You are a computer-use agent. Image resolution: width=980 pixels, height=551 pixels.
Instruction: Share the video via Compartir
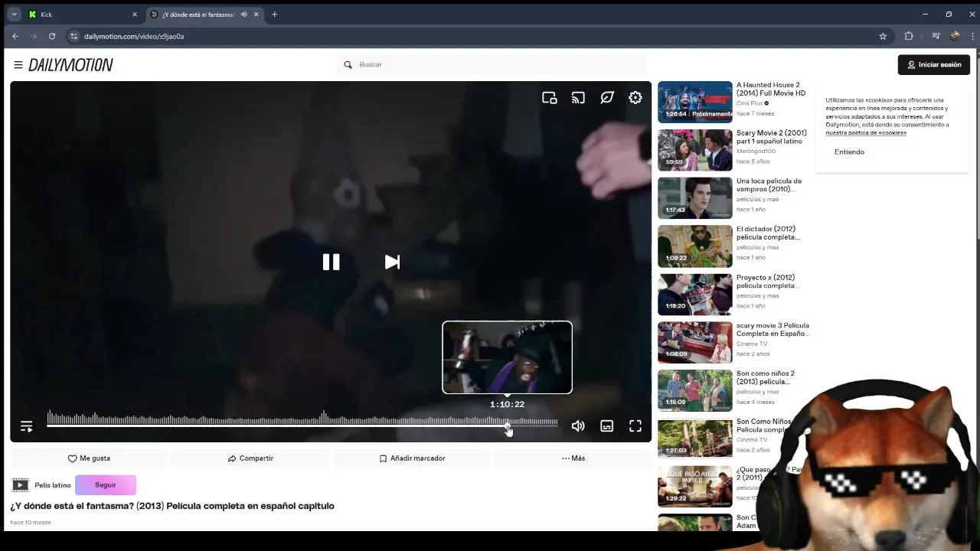[x=250, y=458]
